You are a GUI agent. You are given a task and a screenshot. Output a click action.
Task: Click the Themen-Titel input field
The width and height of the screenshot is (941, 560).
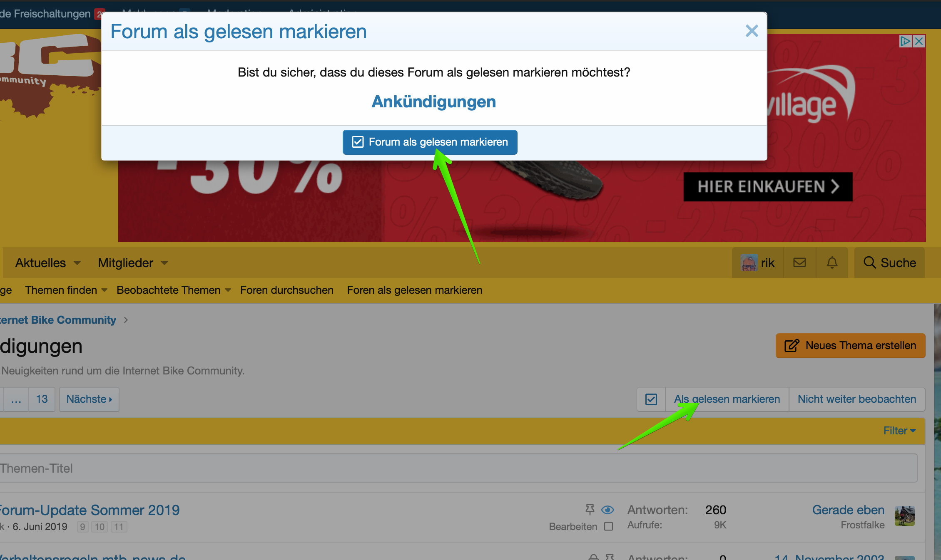[x=458, y=468]
